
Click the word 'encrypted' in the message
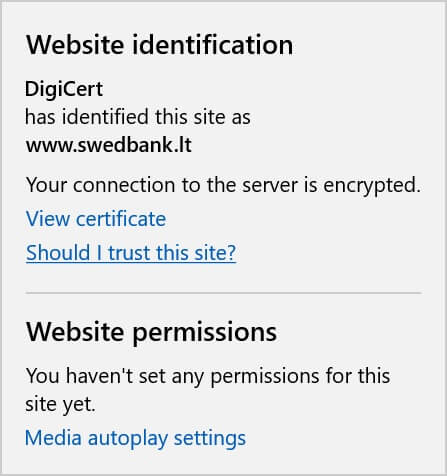coord(370,186)
